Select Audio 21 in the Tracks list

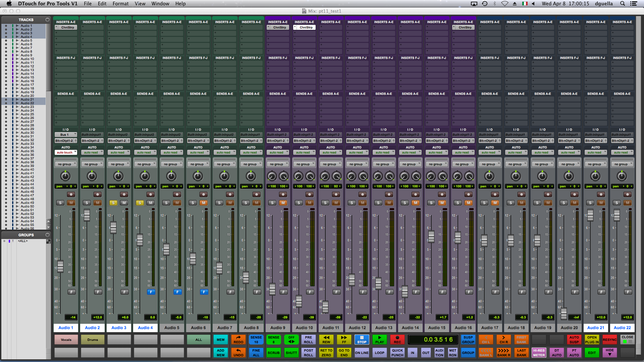[27, 99]
